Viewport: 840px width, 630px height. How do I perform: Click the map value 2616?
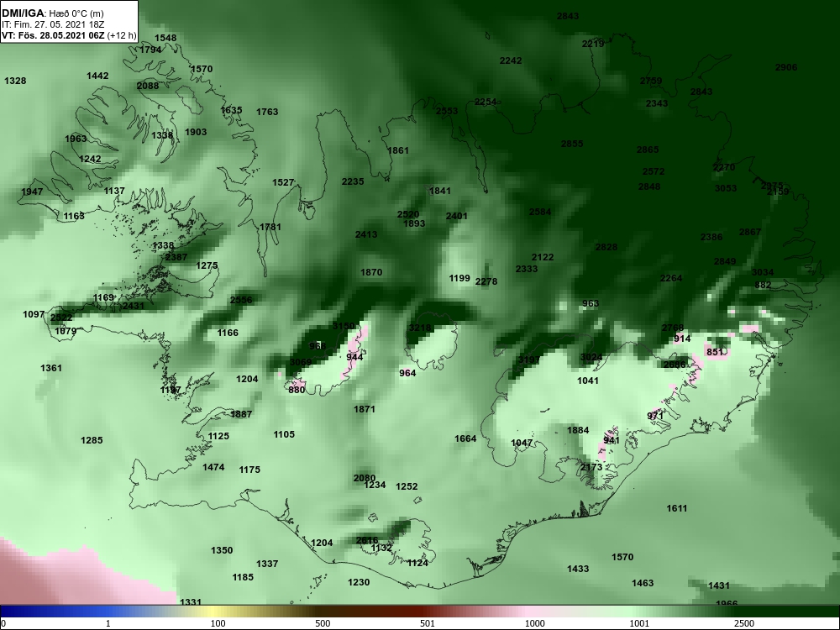tap(367, 540)
